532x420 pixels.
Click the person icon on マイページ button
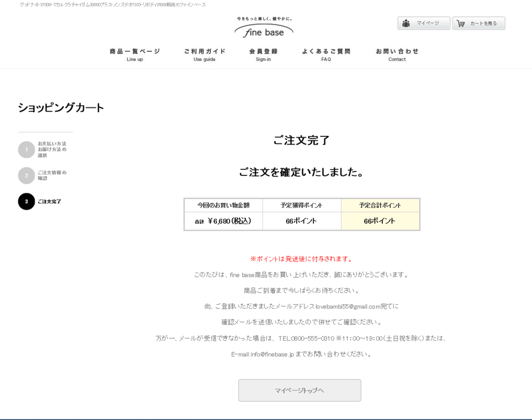[406, 23]
